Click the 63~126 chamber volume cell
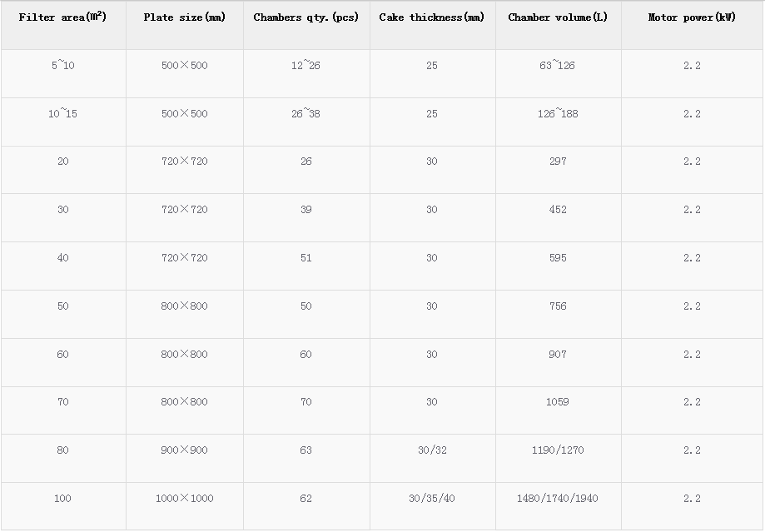This screenshot has height=532, width=765. click(x=558, y=66)
